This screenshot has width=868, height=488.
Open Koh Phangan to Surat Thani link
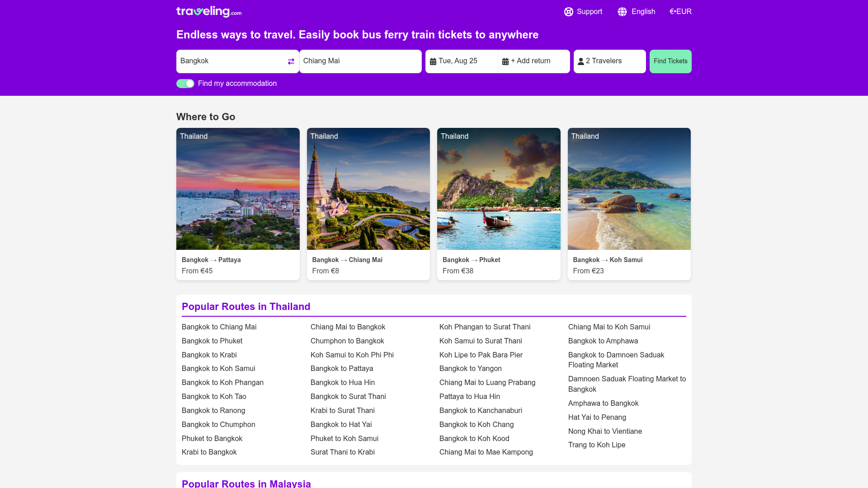(x=485, y=327)
